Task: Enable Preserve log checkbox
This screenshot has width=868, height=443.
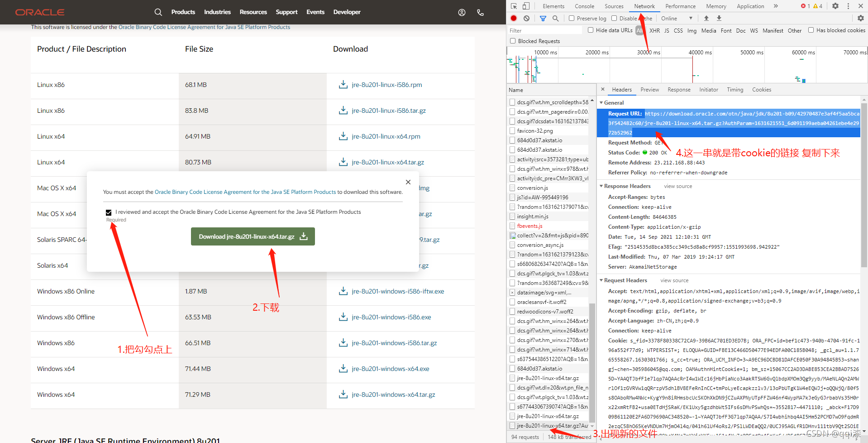Action: pos(572,18)
